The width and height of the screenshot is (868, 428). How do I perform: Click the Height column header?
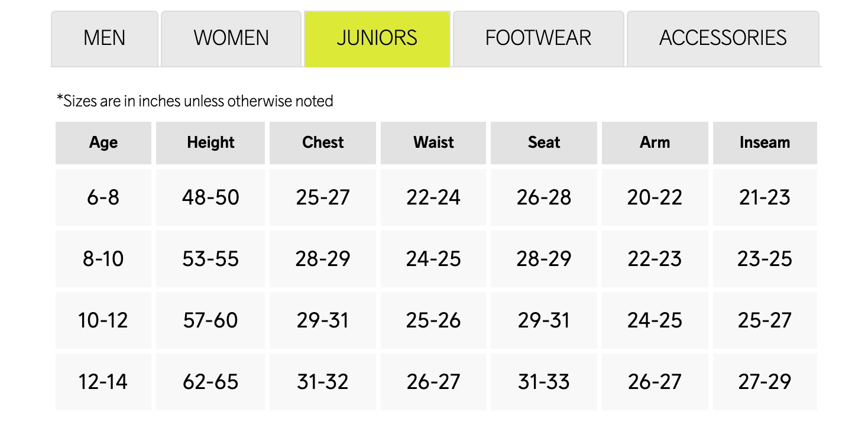(210, 142)
